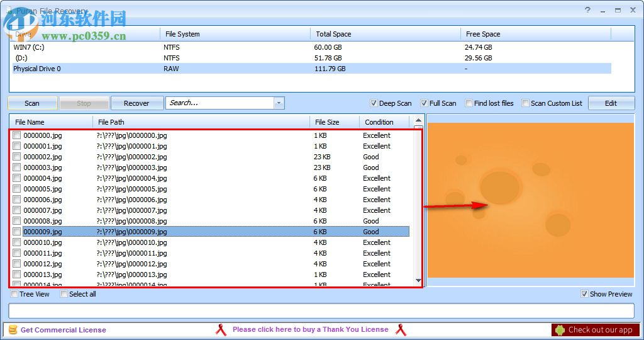Select the Physical Drive 0 row

[x=312, y=69]
